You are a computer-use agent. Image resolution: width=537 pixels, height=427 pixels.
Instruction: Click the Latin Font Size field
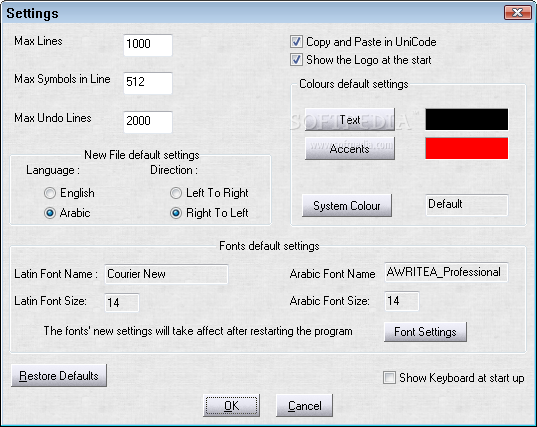click(x=122, y=302)
